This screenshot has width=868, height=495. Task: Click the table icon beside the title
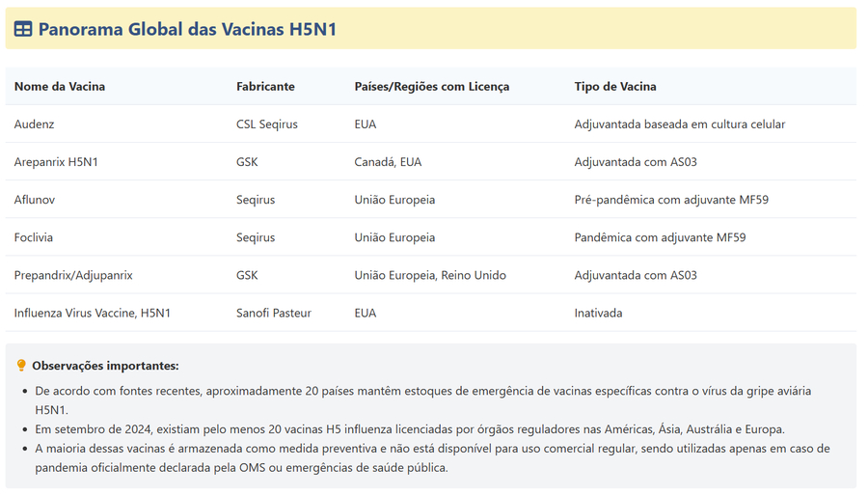pyautogui.click(x=23, y=29)
